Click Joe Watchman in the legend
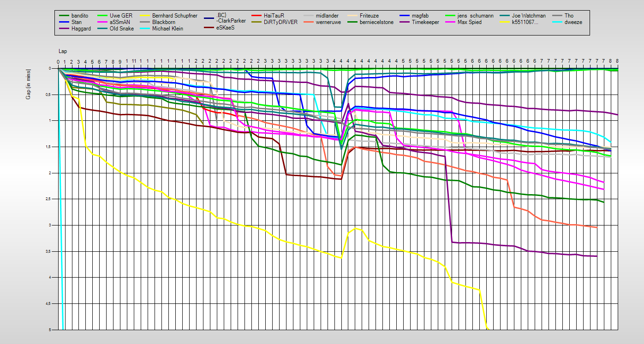The height and width of the screenshot is (344, 644). point(528,16)
